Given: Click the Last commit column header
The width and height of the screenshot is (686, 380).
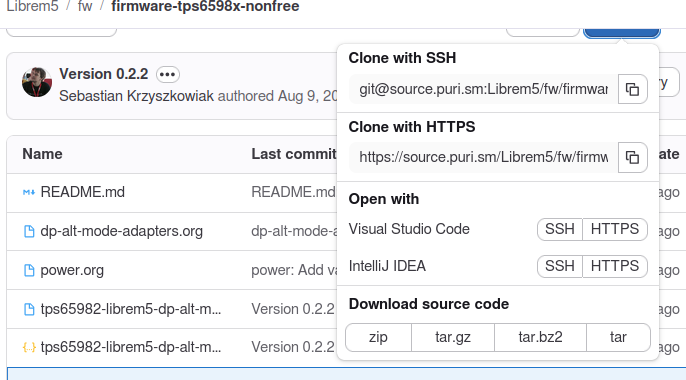Looking at the screenshot, I should (294, 154).
